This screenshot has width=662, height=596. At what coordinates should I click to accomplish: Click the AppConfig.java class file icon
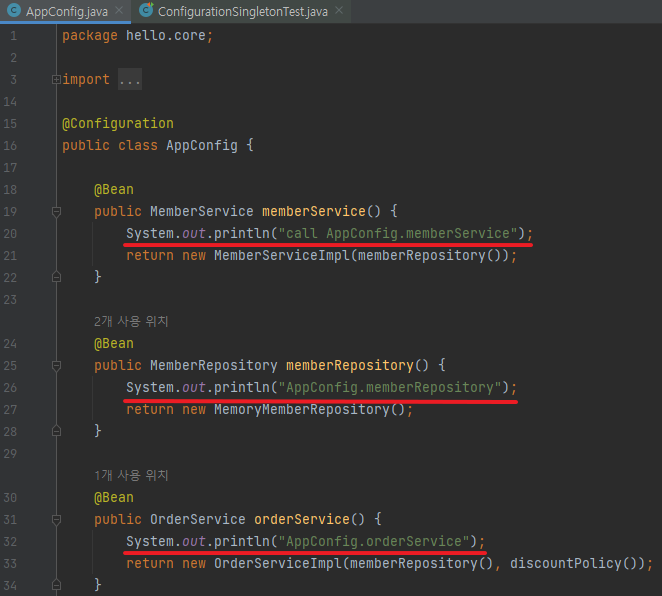pos(14,10)
